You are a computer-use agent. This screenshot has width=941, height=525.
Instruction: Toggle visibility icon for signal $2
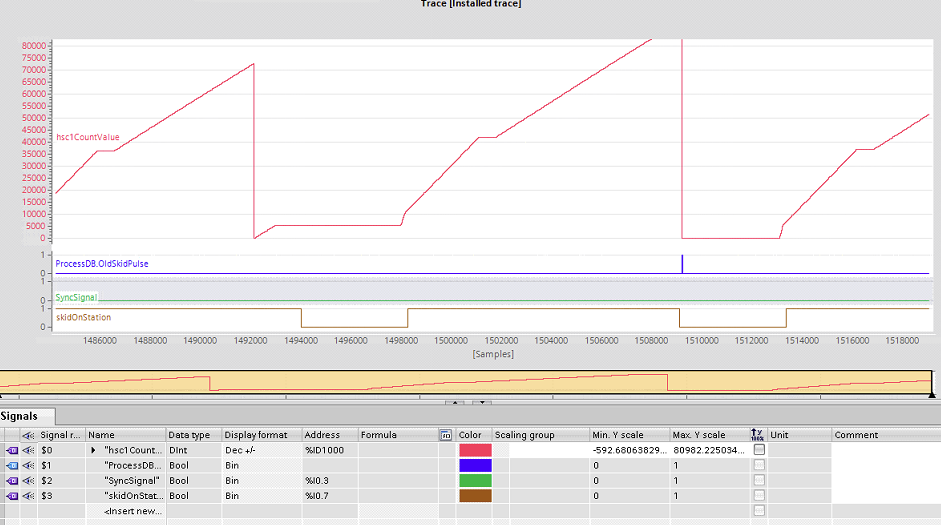28,481
